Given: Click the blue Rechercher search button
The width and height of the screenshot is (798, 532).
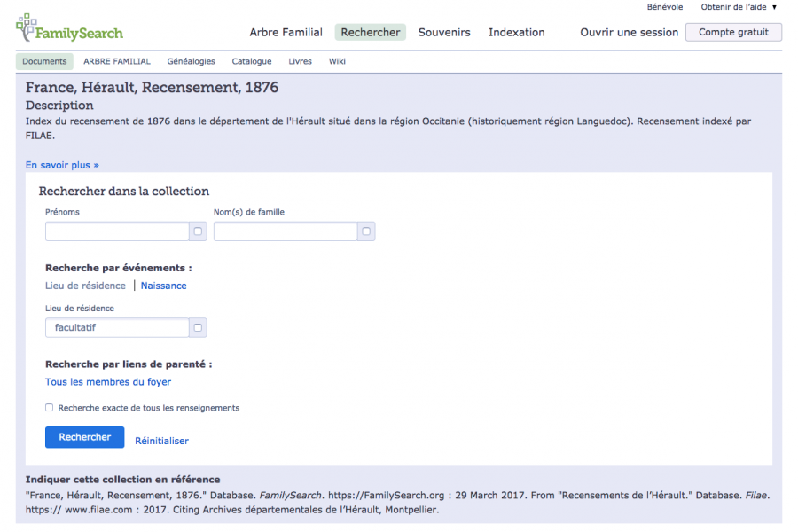Looking at the screenshot, I should [x=84, y=437].
